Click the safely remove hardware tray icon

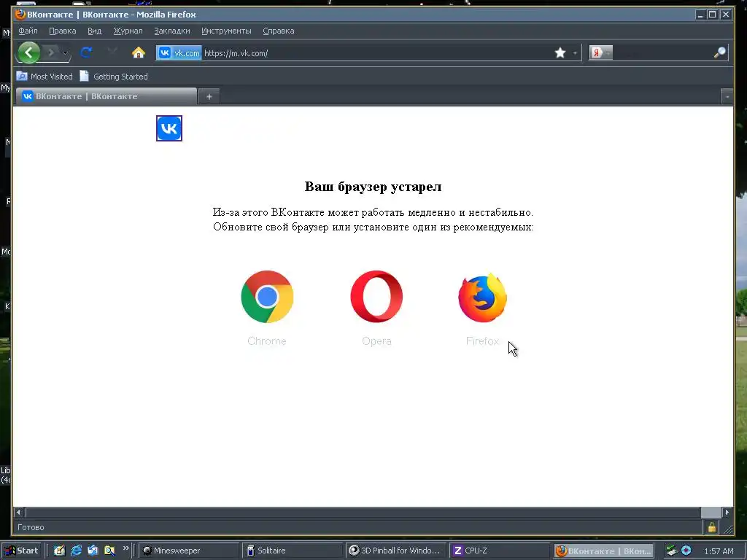(x=672, y=551)
